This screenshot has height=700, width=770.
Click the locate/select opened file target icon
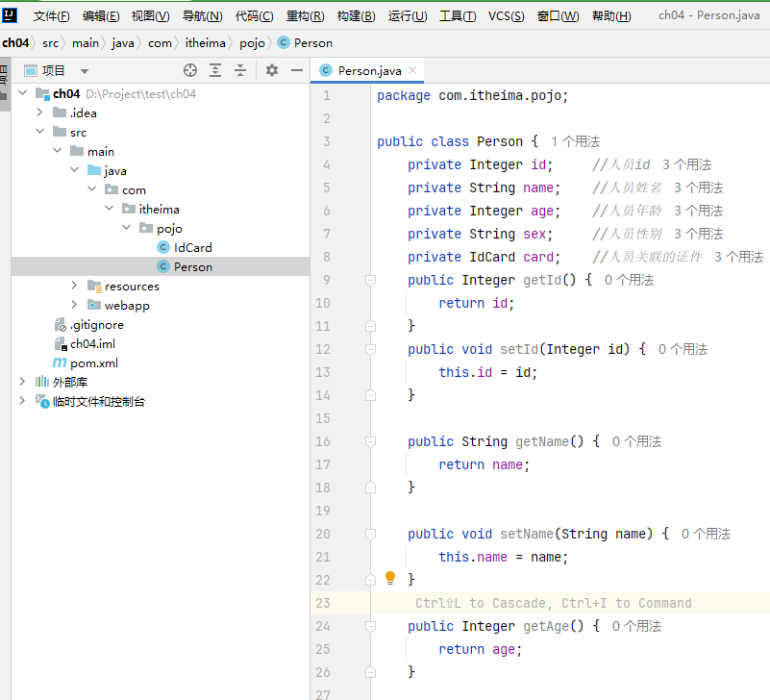coord(190,70)
